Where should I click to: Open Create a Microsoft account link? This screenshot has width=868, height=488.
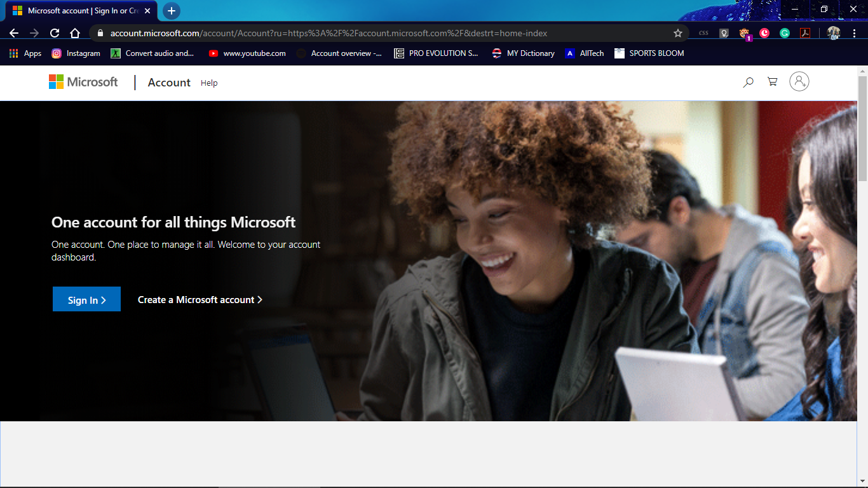(200, 299)
